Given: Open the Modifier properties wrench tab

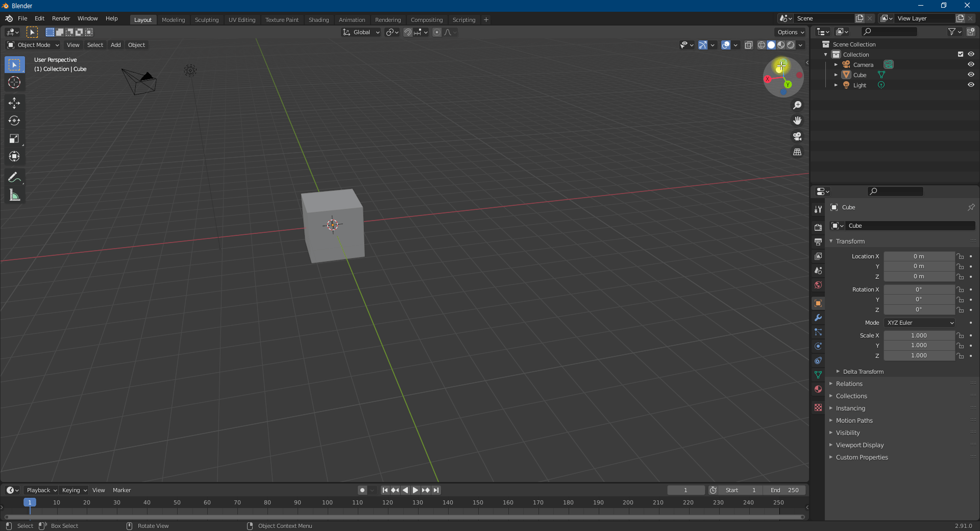Looking at the screenshot, I should [x=818, y=318].
